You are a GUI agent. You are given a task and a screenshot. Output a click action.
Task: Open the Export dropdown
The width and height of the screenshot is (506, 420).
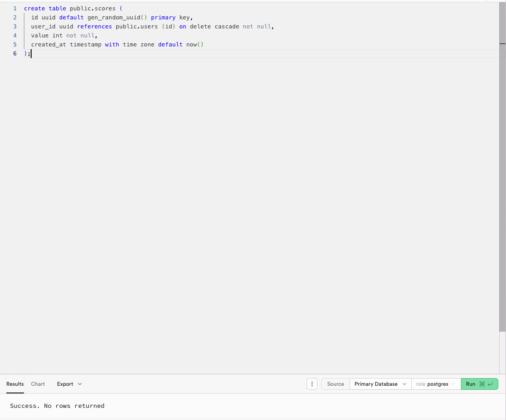coord(69,384)
